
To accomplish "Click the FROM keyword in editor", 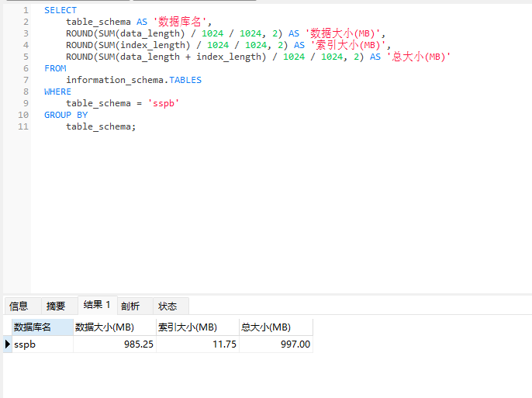I will point(55,68).
